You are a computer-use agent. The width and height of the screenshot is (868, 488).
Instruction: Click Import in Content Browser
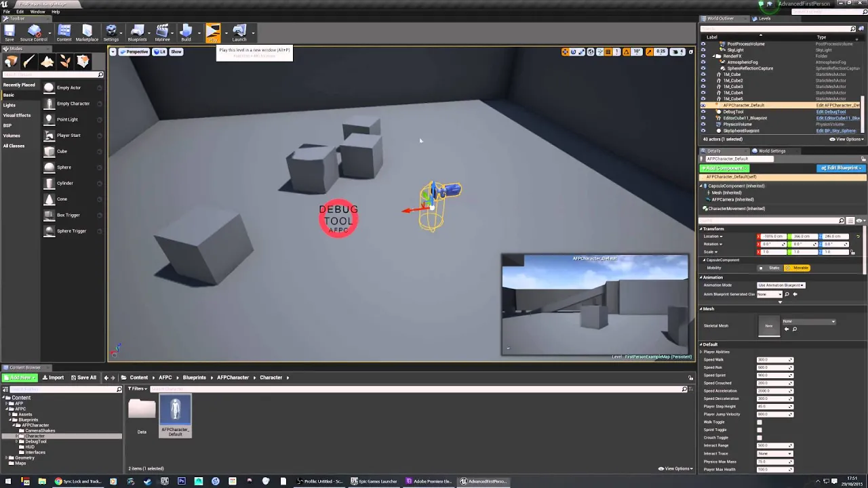point(53,378)
